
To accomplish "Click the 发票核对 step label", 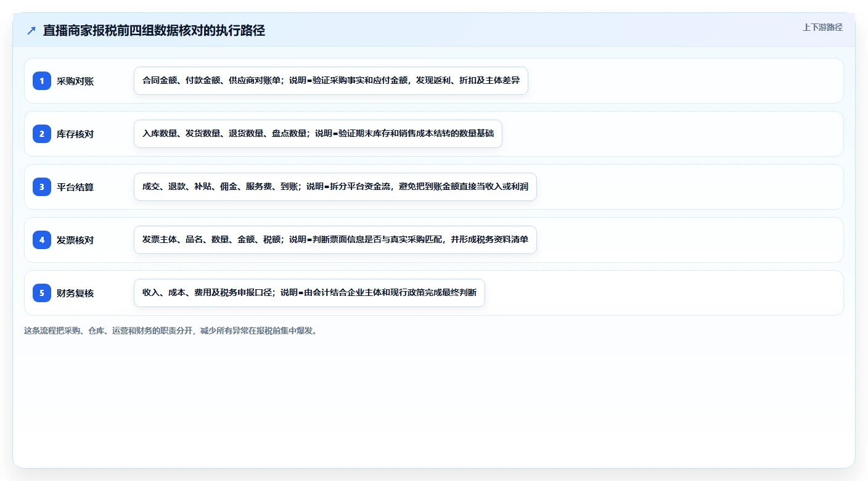I will click(75, 240).
